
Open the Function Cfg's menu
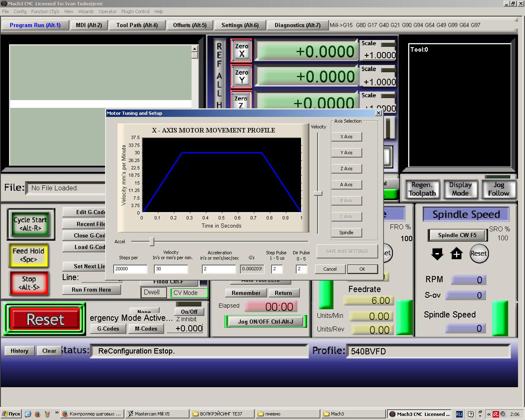[45, 11]
